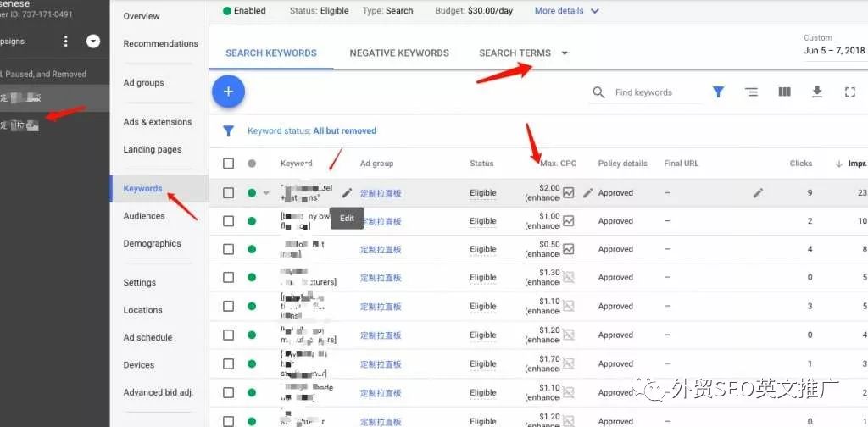Expand the circular dropdown arrow in left panel
This screenshot has height=427, width=868.
tap(93, 42)
